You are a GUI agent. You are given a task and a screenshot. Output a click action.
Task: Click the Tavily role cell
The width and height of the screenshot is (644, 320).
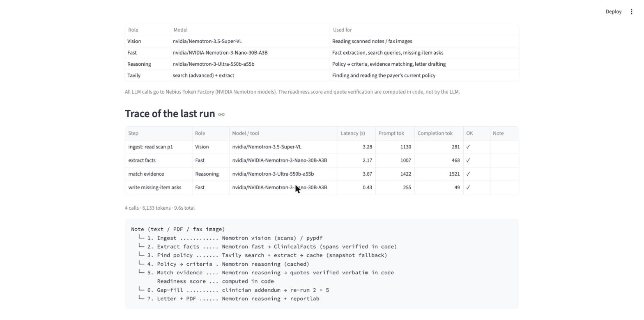coord(147,76)
